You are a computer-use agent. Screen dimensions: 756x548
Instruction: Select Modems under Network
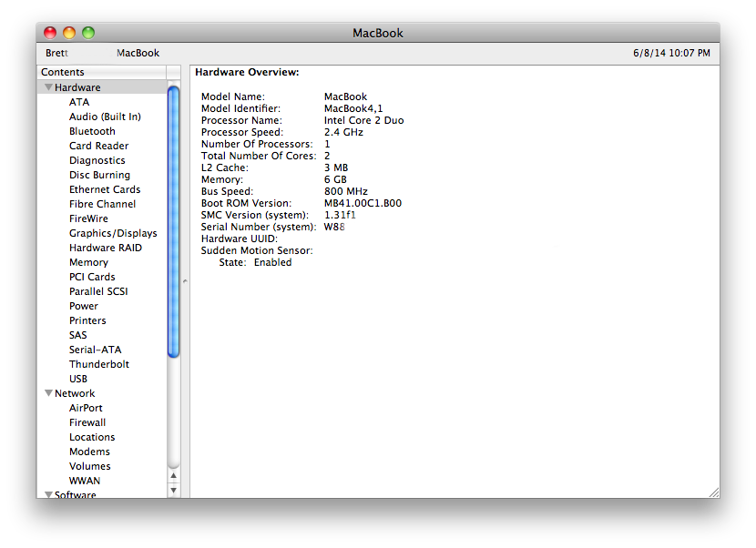pos(89,452)
